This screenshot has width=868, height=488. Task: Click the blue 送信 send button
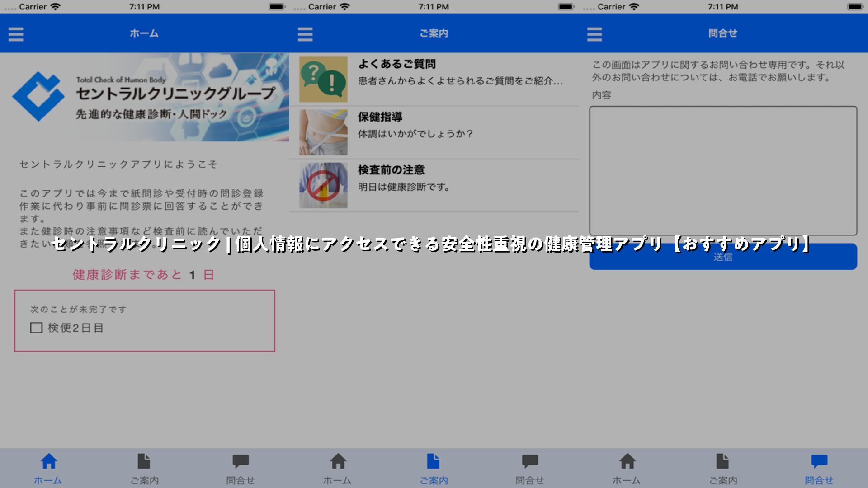(723, 257)
